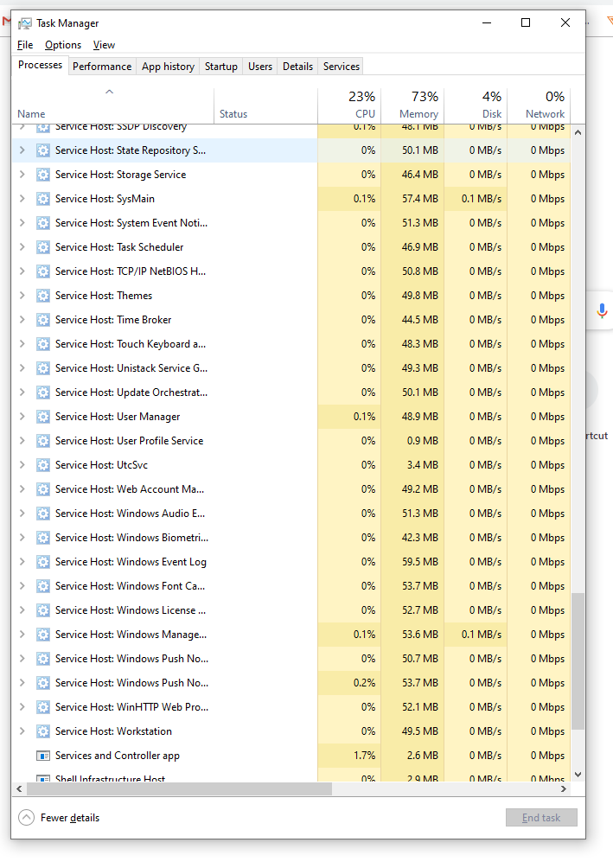Screen dimensions: 613x868
Task: Click the gear icon of Service Host: Storage Service
Action: pyautogui.click(x=43, y=175)
